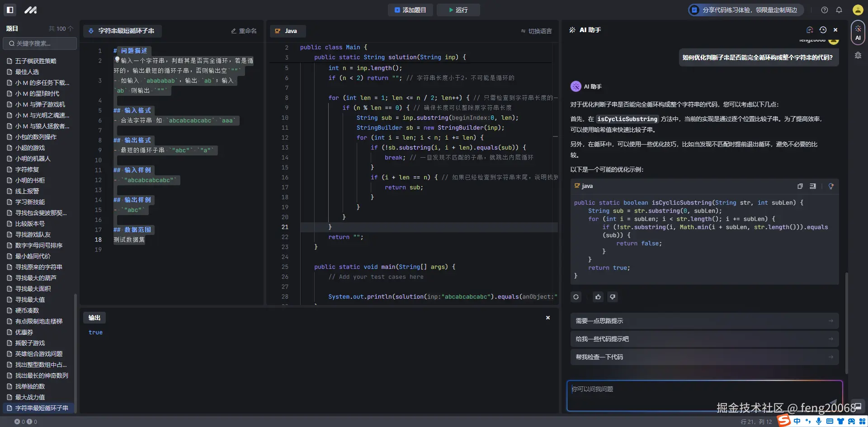Copy the AI suggested Java code

(800, 186)
